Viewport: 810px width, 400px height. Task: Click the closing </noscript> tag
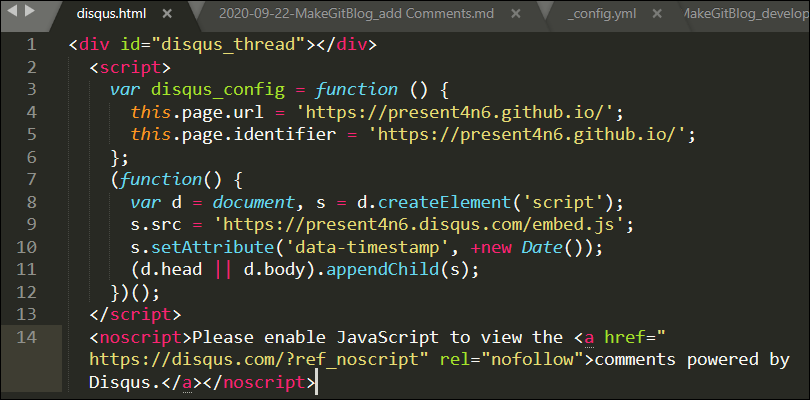click(x=259, y=383)
